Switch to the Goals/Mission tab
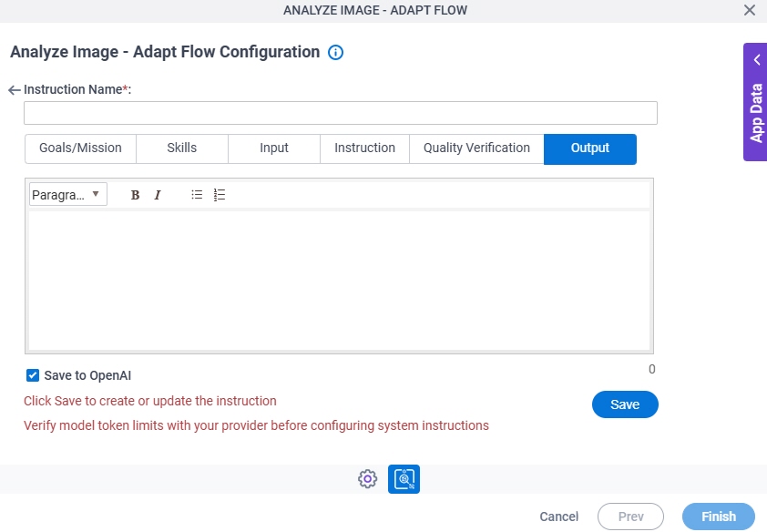The width and height of the screenshot is (767, 532). click(x=81, y=148)
